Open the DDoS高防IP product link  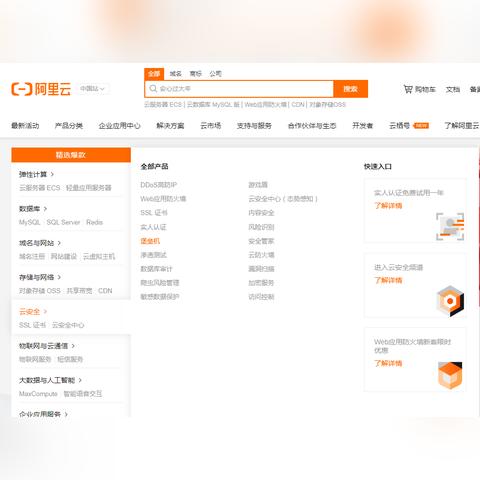159,185
